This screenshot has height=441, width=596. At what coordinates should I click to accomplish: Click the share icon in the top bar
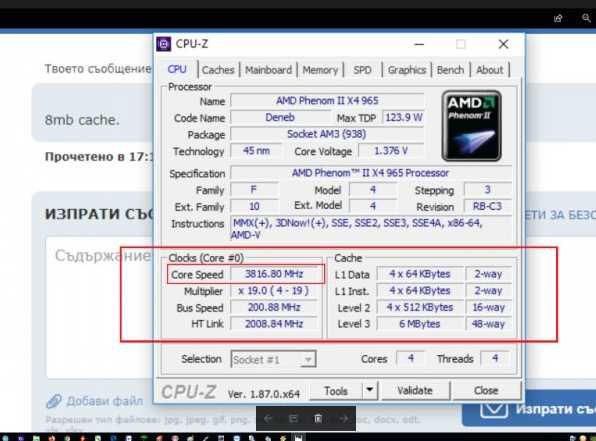pos(558,18)
